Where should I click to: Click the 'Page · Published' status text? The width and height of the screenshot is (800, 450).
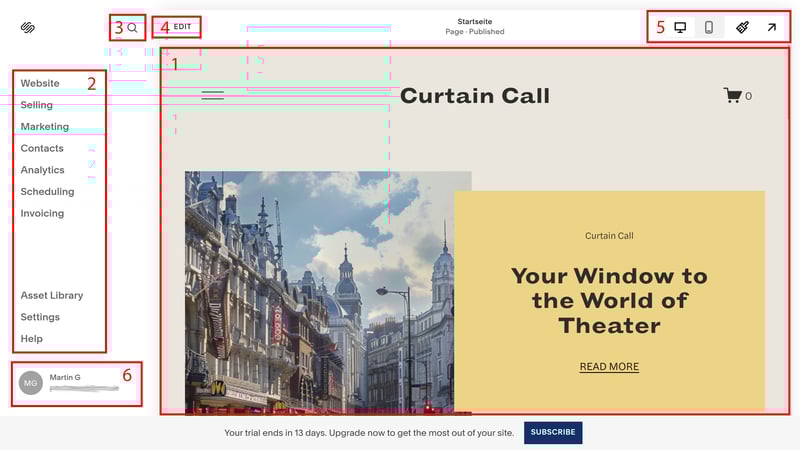(474, 32)
